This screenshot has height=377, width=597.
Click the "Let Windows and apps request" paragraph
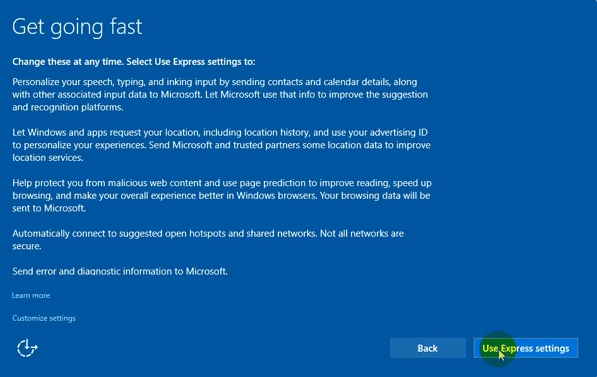[221, 145]
